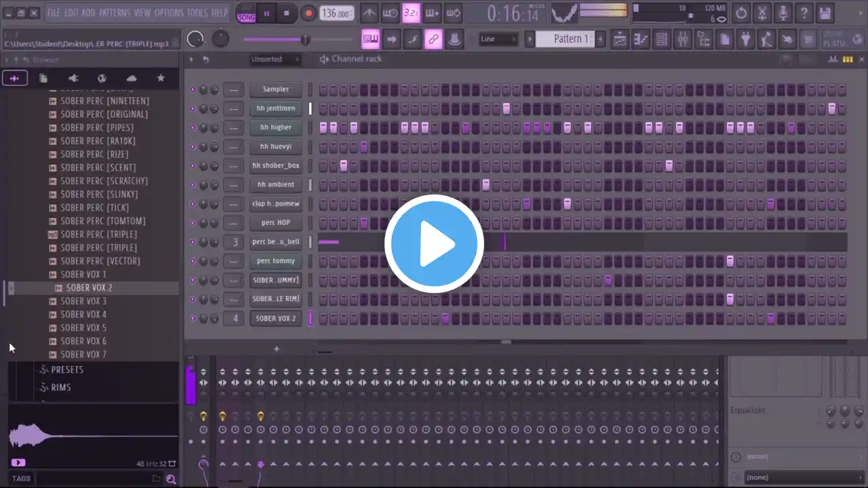This screenshot has height=488, width=868.
Task: Click the tempo display showing 136
Action: 337,14
